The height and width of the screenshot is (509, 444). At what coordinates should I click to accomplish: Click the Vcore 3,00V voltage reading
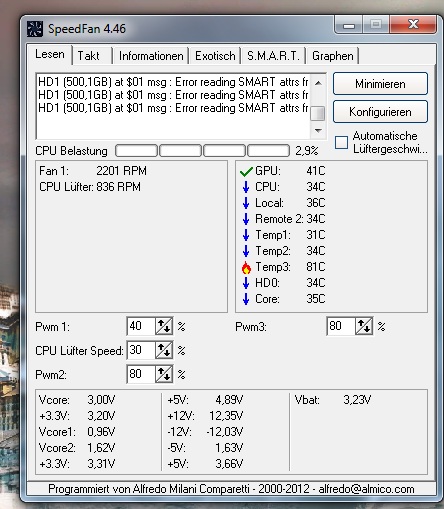77,400
